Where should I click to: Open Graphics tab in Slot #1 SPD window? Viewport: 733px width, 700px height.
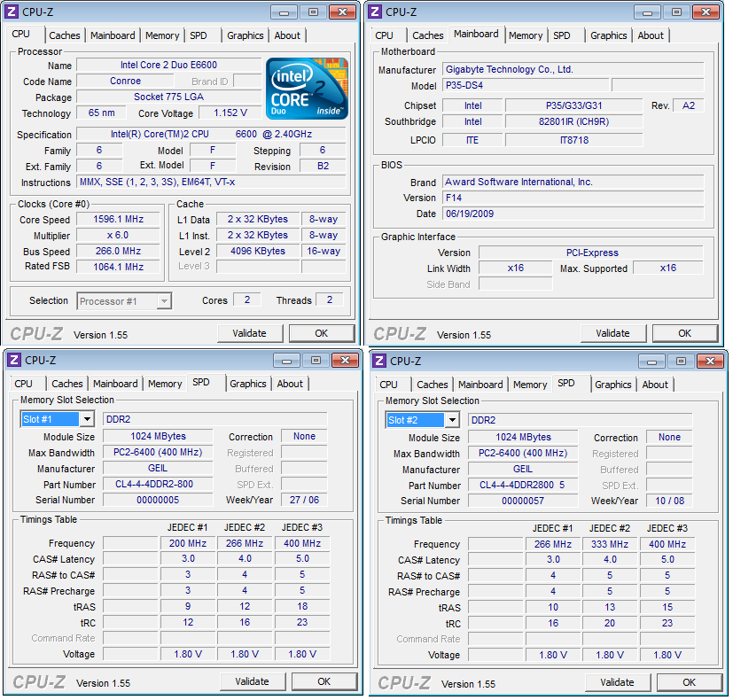coord(248,384)
